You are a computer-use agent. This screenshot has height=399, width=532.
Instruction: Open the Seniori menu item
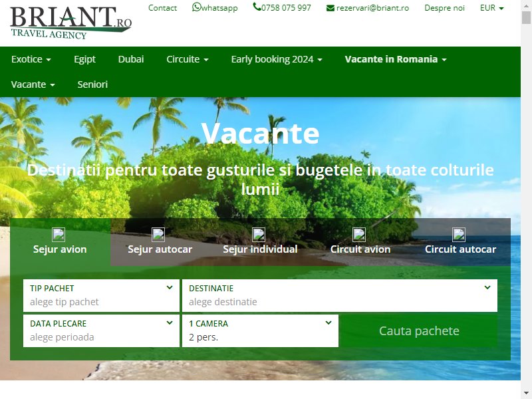[x=92, y=84]
